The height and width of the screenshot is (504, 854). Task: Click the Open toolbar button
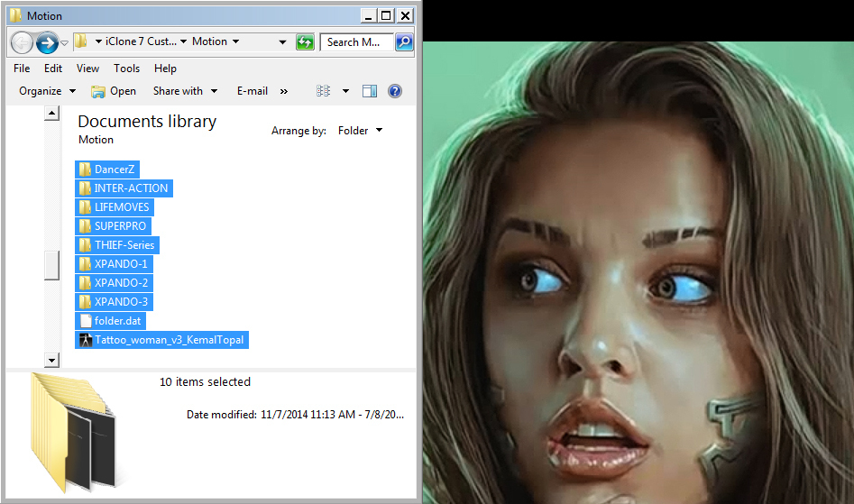114,91
